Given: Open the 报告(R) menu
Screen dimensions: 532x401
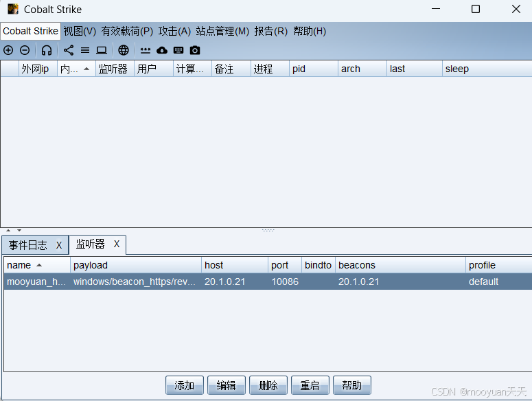Looking at the screenshot, I should click(271, 31).
